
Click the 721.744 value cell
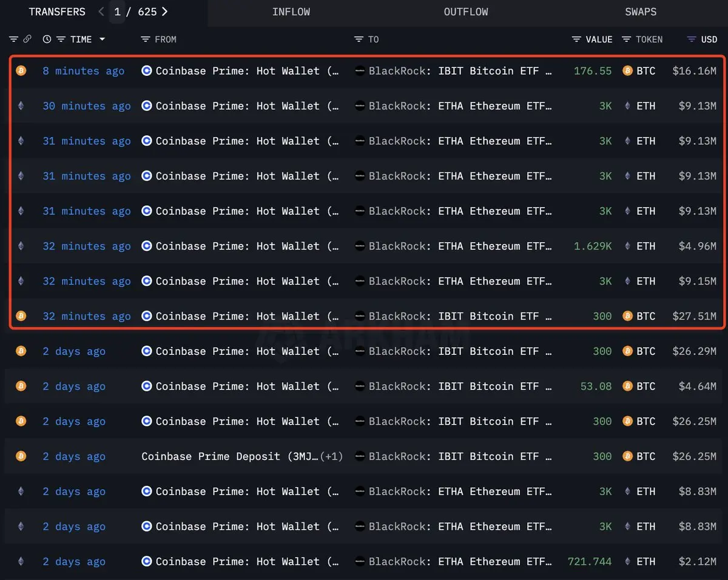pyautogui.click(x=590, y=562)
